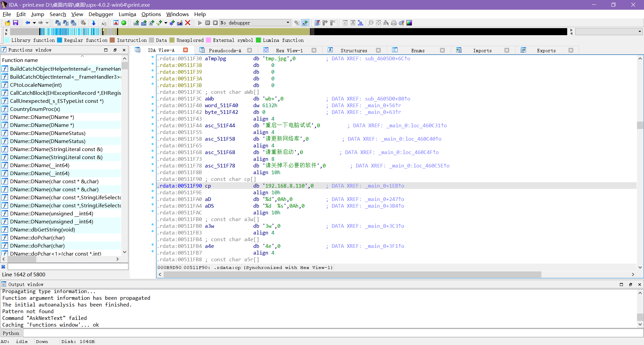Click the convert to code icon
This screenshot has width=644, height=345.
(136, 23)
